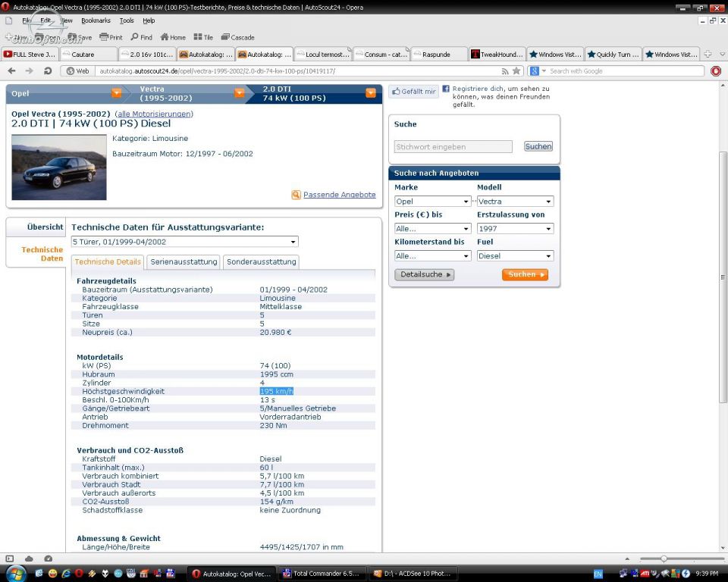Open the Kilometerstand bis dropdown
The image size is (728, 582).
(x=432, y=255)
